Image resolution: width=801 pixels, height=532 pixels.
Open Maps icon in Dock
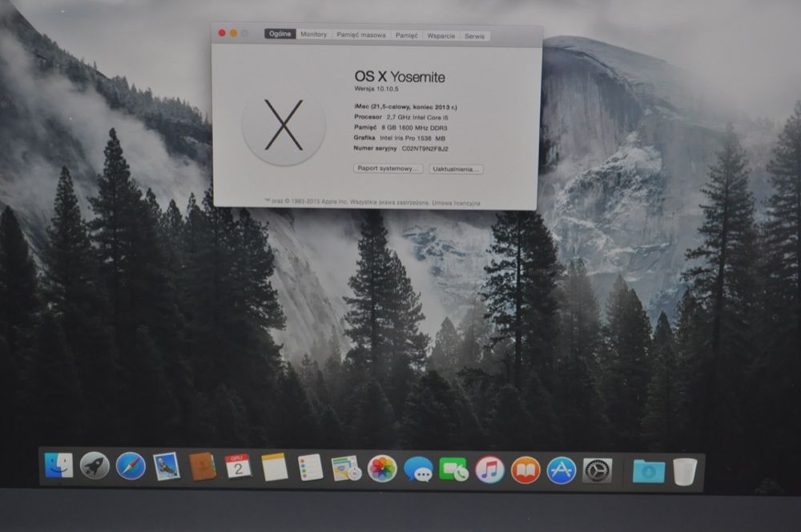pos(346,469)
